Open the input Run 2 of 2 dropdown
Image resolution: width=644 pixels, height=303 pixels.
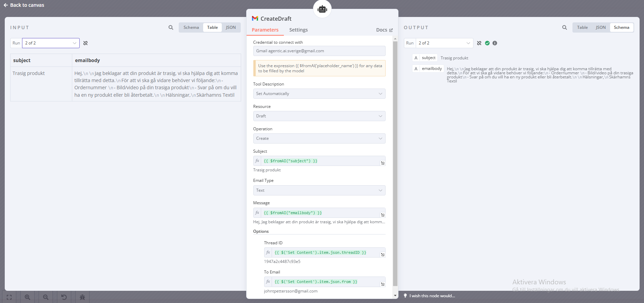51,43
